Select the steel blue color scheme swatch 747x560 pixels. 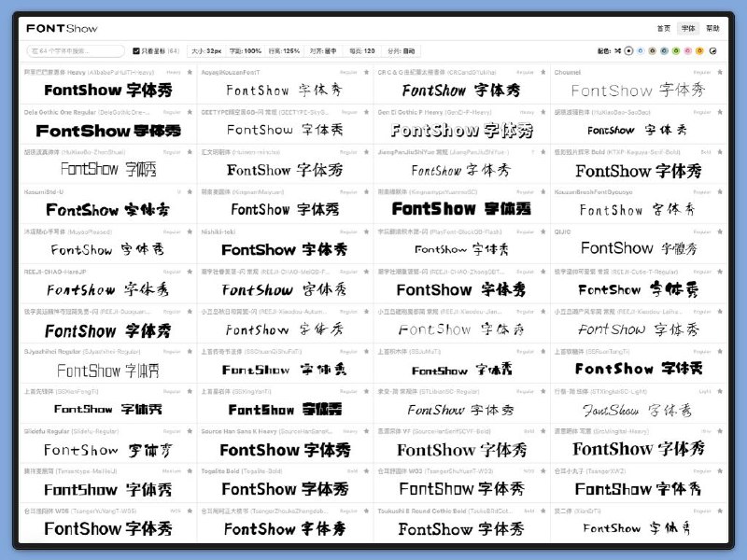664,51
